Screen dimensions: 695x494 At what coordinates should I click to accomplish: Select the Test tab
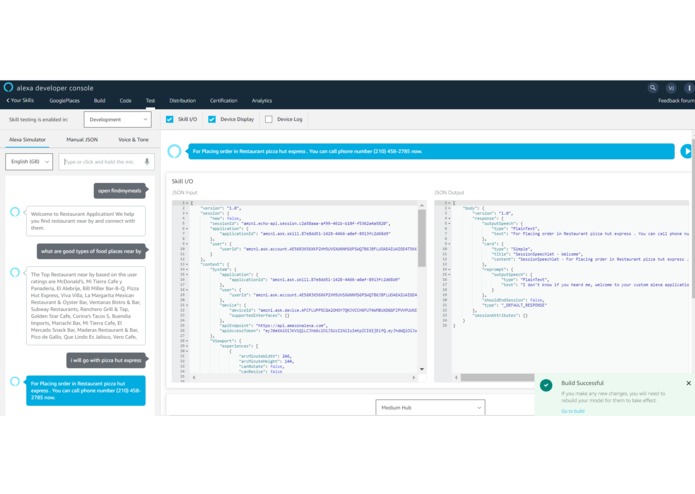pos(150,101)
